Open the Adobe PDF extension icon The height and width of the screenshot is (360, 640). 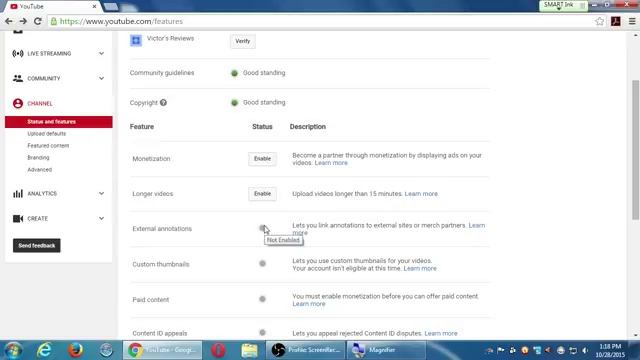[x=616, y=21]
